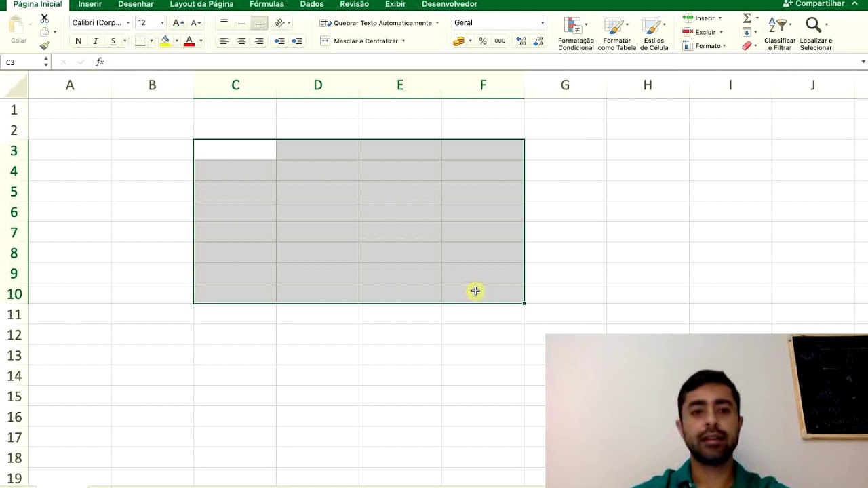Click the Fill down icon
This screenshot has width=868, height=488.
(747, 32)
